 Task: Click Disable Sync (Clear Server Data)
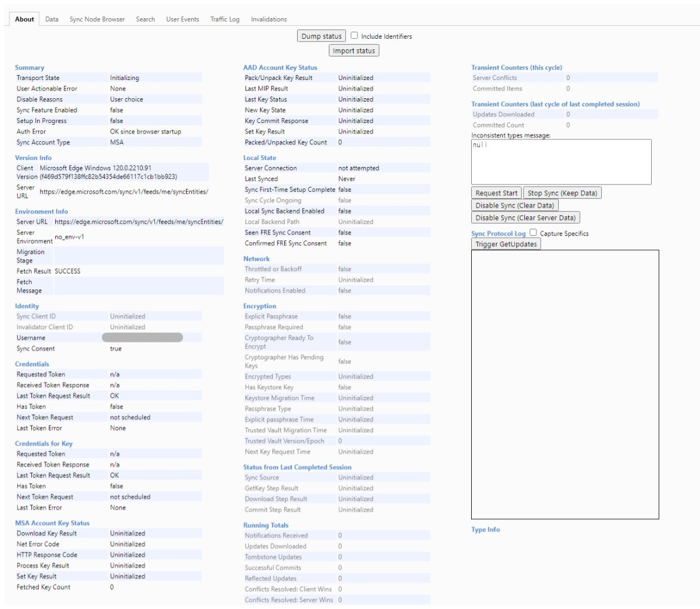[525, 217]
